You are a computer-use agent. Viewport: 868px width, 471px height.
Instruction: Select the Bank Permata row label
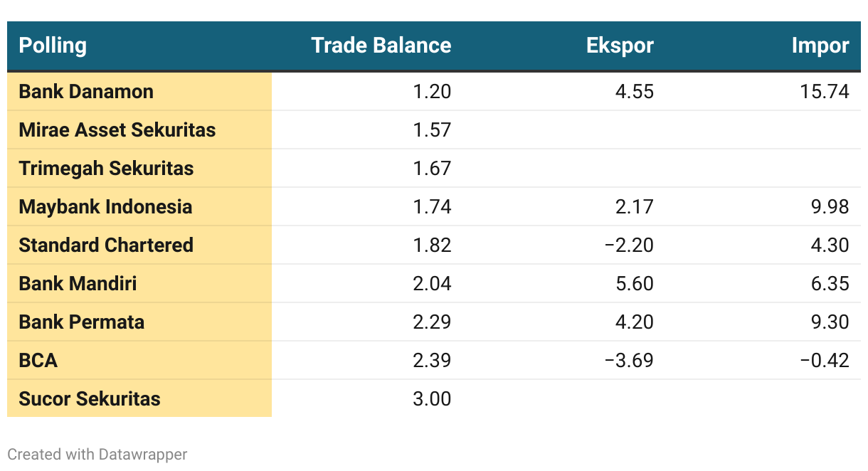point(82,322)
